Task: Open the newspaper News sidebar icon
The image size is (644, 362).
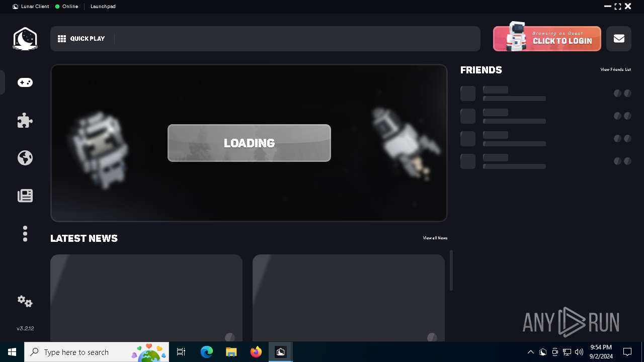Action: pos(25,196)
